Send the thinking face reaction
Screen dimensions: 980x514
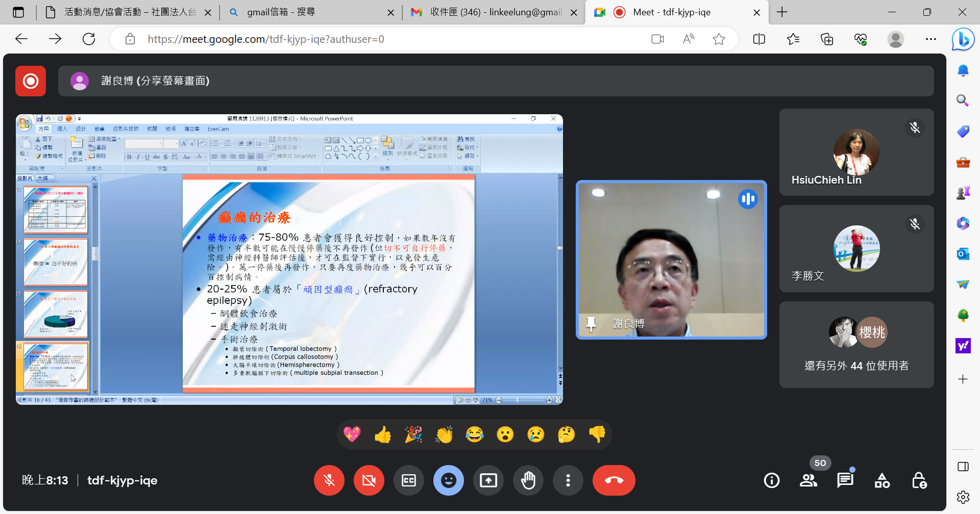567,434
